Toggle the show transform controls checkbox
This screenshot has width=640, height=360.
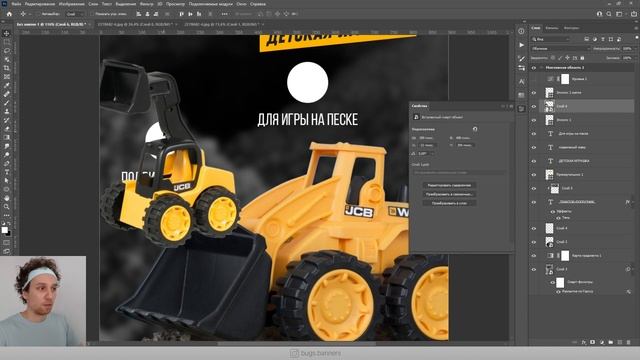[93, 14]
